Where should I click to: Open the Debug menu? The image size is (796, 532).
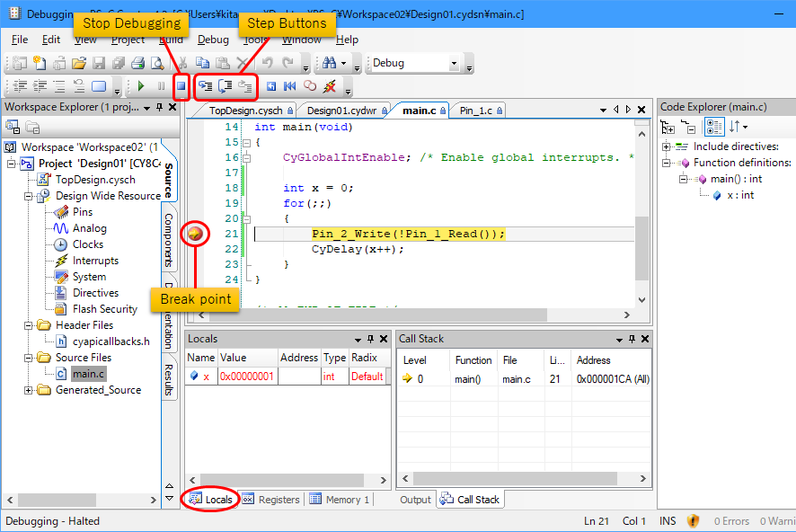(213, 40)
